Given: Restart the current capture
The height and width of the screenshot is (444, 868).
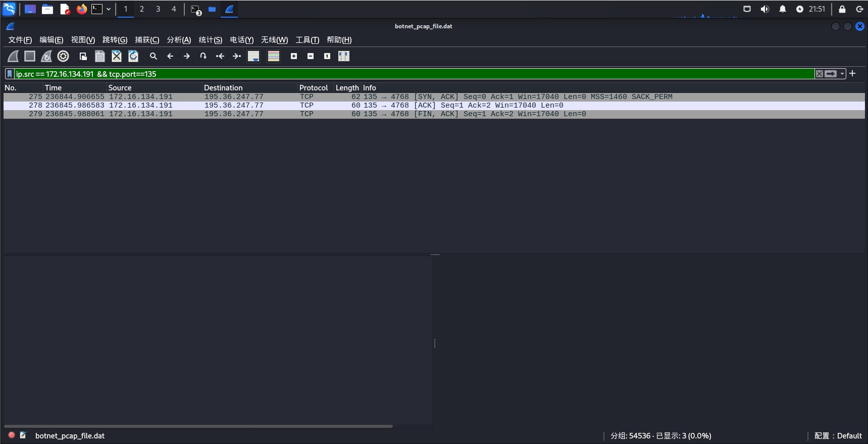Looking at the screenshot, I should click(46, 56).
